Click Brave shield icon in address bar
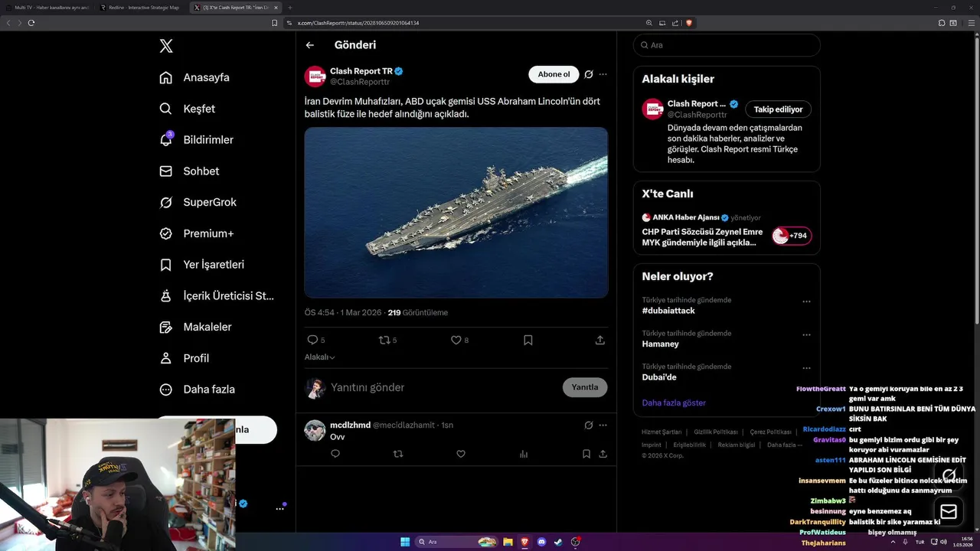 pos(689,23)
